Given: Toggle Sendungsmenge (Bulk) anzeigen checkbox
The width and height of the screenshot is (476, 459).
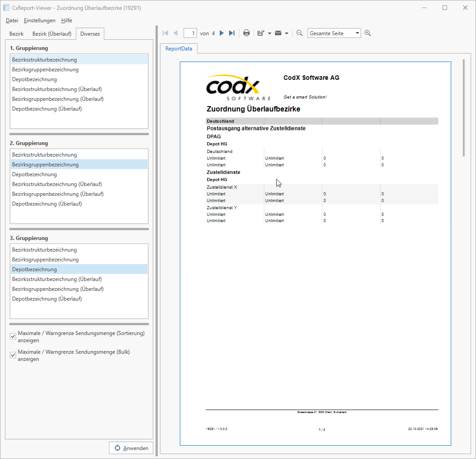Looking at the screenshot, I should coord(13,355).
